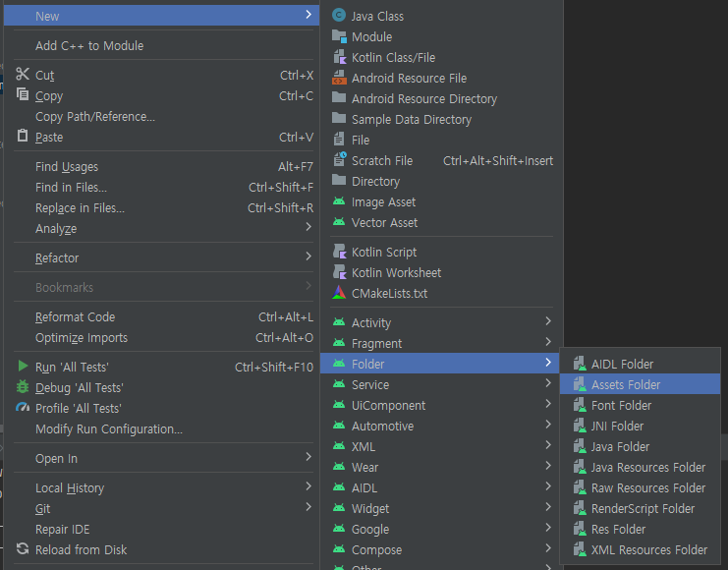
Task: Select the Directory menu item
Action: point(441,181)
